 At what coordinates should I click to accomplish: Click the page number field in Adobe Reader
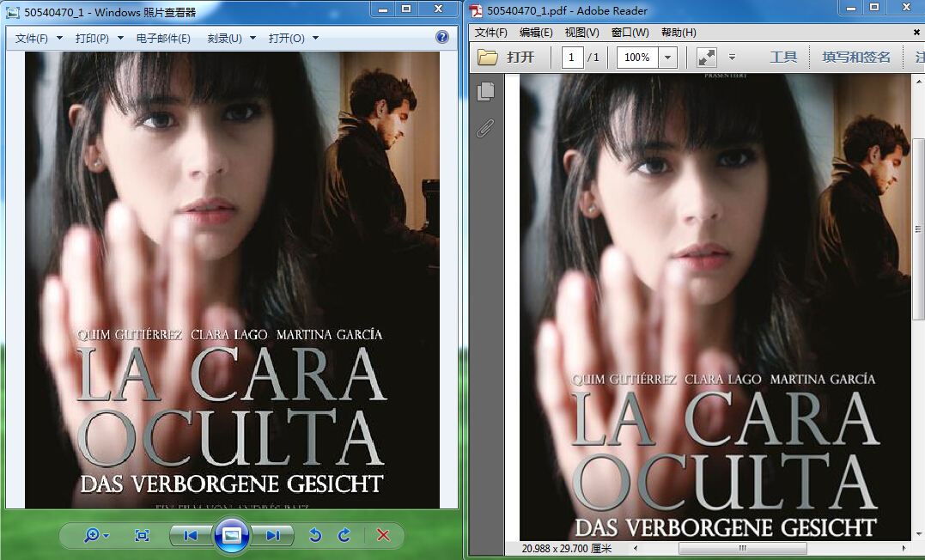pyautogui.click(x=572, y=58)
